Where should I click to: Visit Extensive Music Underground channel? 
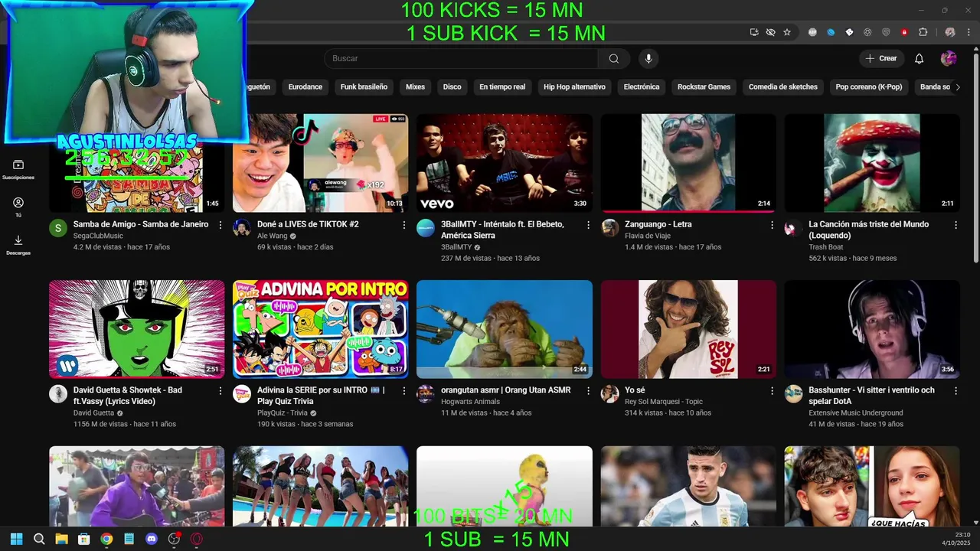(x=855, y=413)
